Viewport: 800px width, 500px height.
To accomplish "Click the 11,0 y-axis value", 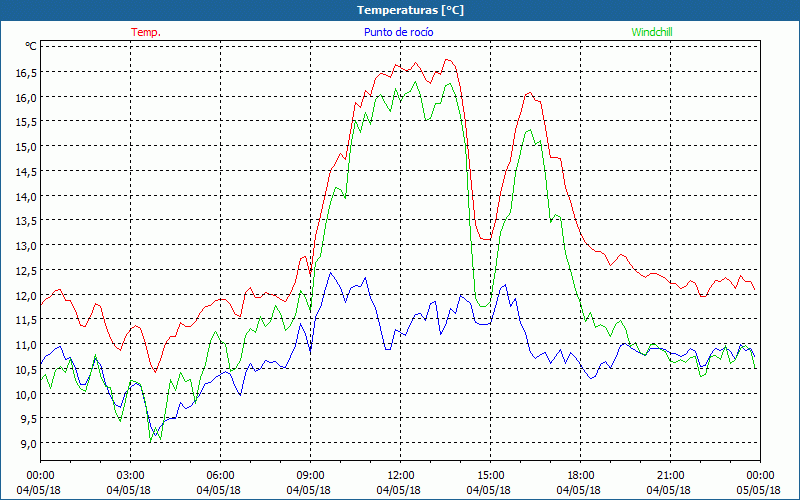I will tap(26, 345).
